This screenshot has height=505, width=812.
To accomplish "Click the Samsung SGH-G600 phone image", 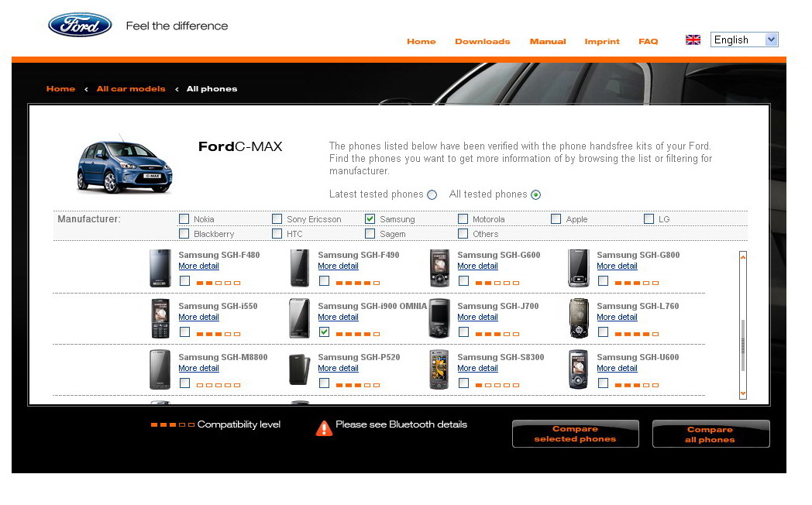I will (x=439, y=268).
